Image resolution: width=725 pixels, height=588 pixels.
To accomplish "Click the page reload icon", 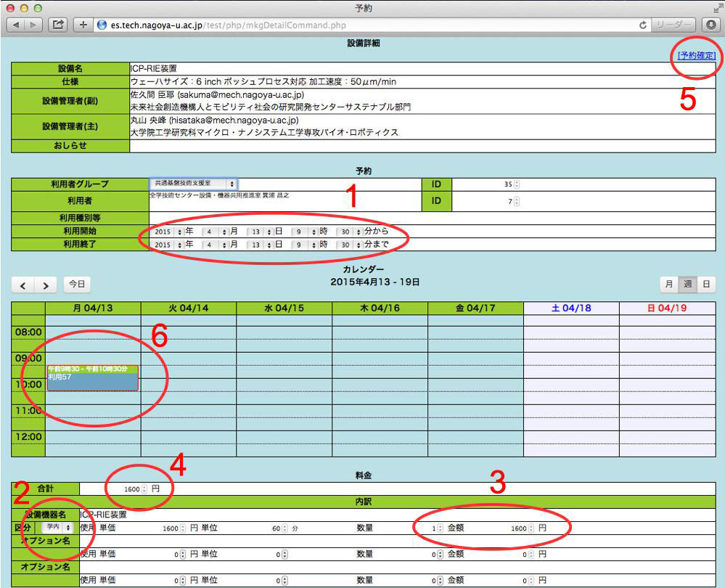I will pyautogui.click(x=643, y=25).
